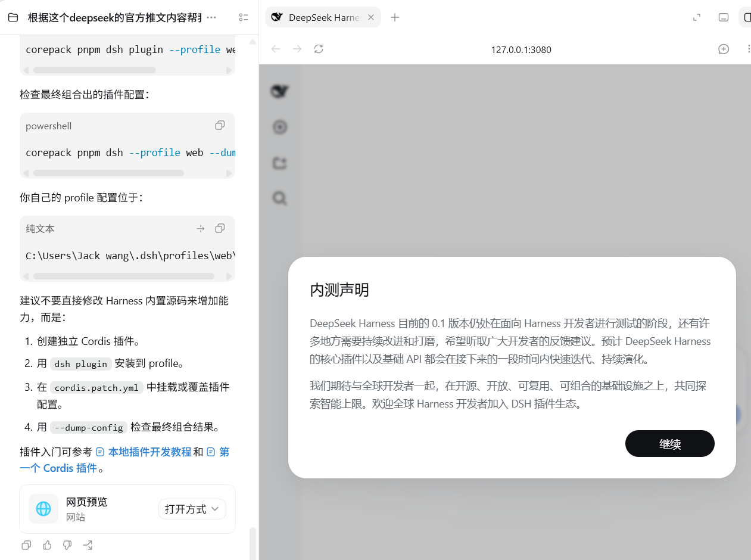The width and height of the screenshot is (751, 560).
Task: Click 继续 to dismiss the notice
Action: 670,444
